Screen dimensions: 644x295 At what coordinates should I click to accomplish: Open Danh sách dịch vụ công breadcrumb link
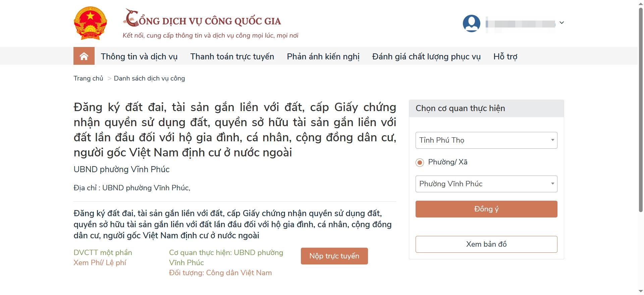(x=149, y=78)
